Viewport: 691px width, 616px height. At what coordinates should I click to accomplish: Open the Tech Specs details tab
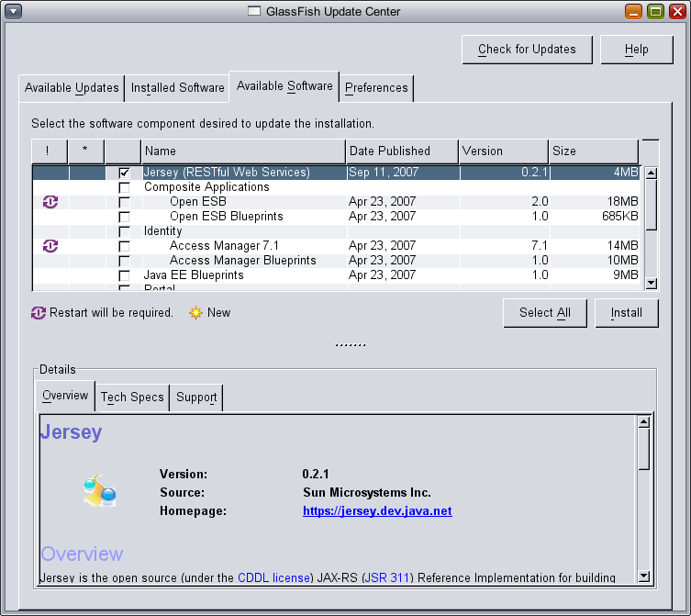pos(132,398)
